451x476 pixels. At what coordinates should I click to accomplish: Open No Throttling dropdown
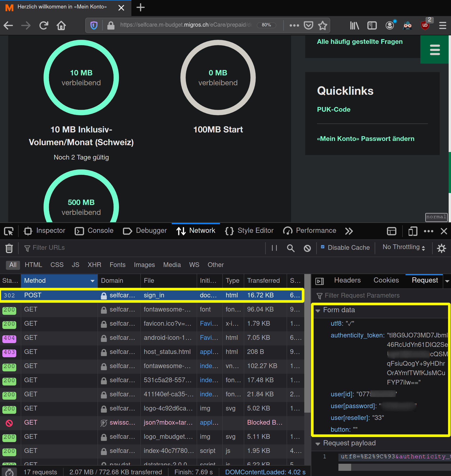(x=404, y=247)
